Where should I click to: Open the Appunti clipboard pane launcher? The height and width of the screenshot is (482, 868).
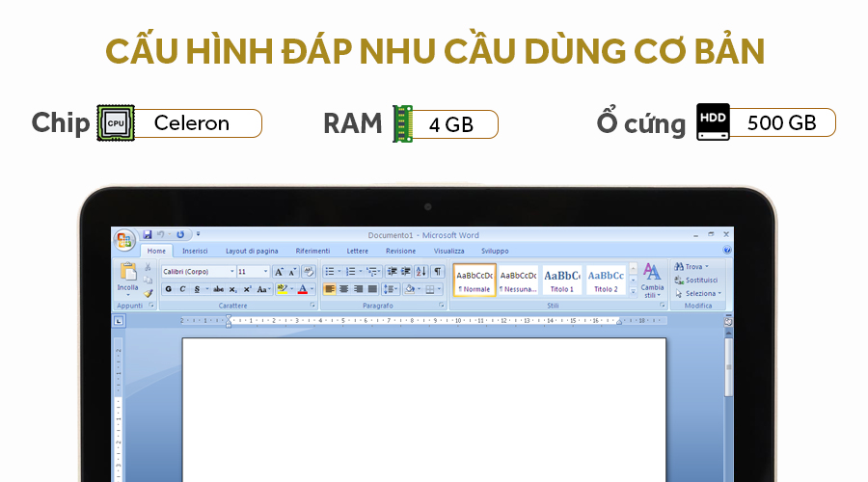(x=151, y=306)
